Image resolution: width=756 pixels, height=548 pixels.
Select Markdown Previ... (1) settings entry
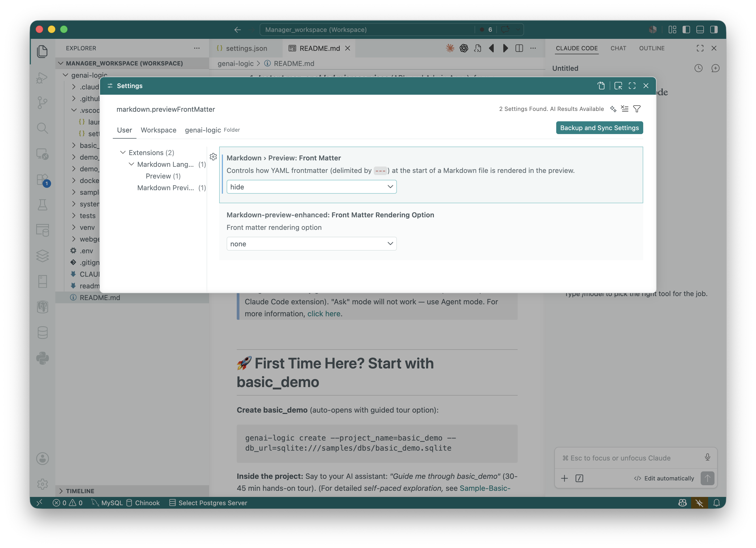coord(171,188)
